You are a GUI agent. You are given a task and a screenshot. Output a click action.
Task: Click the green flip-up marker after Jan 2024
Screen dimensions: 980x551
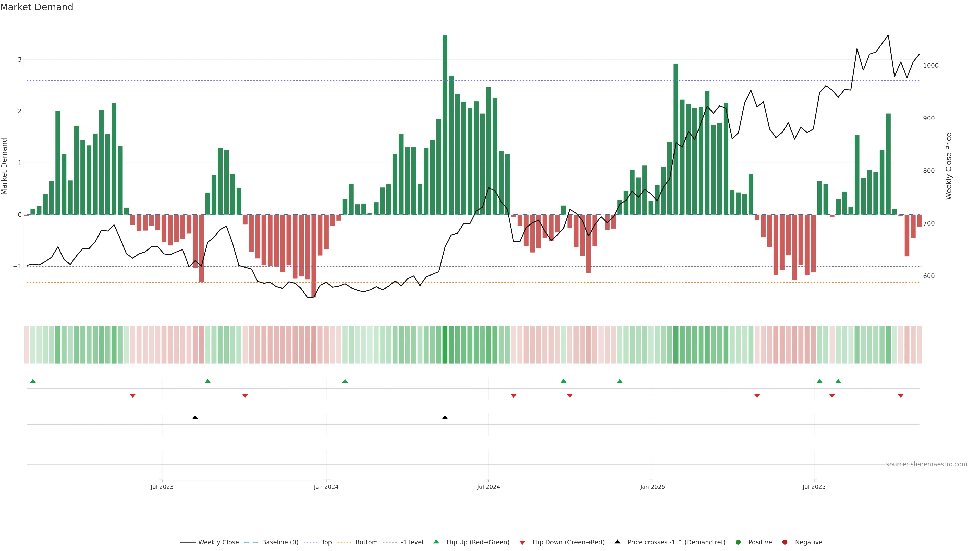(x=345, y=381)
